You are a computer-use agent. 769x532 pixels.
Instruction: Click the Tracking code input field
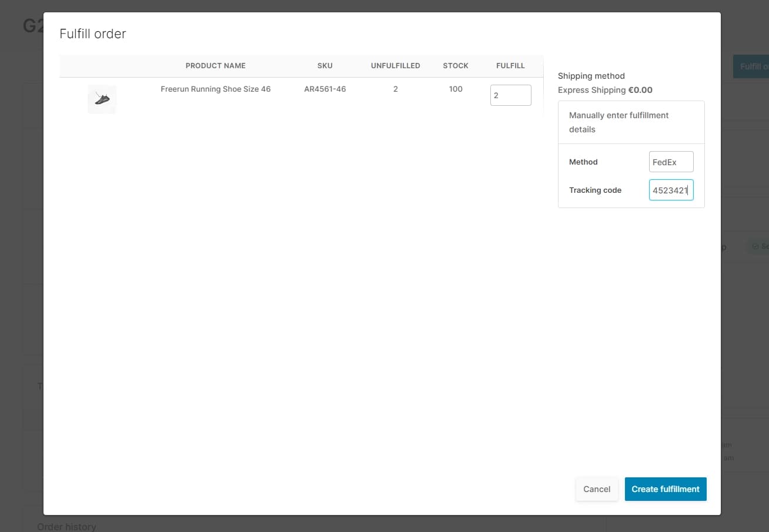tap(671, 190)
